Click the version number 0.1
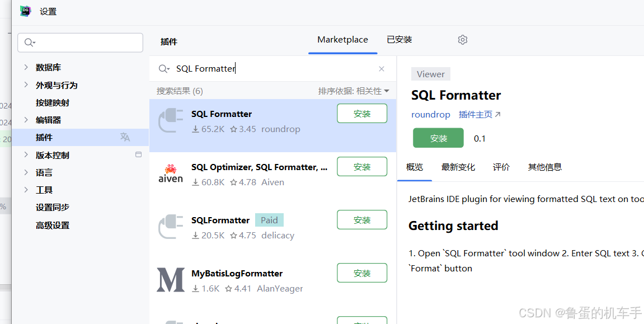Image resolution: width=644 pixels, height=324 pixels. pos(480,138)
